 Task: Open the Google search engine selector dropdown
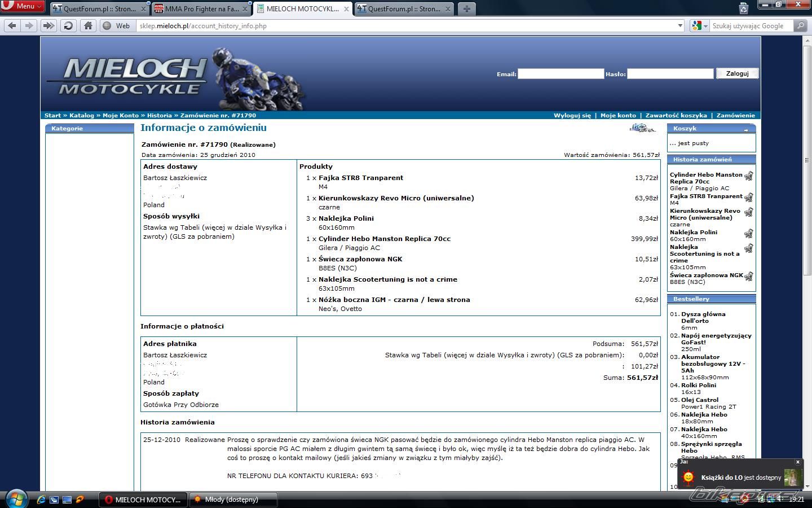pos(700,25)
